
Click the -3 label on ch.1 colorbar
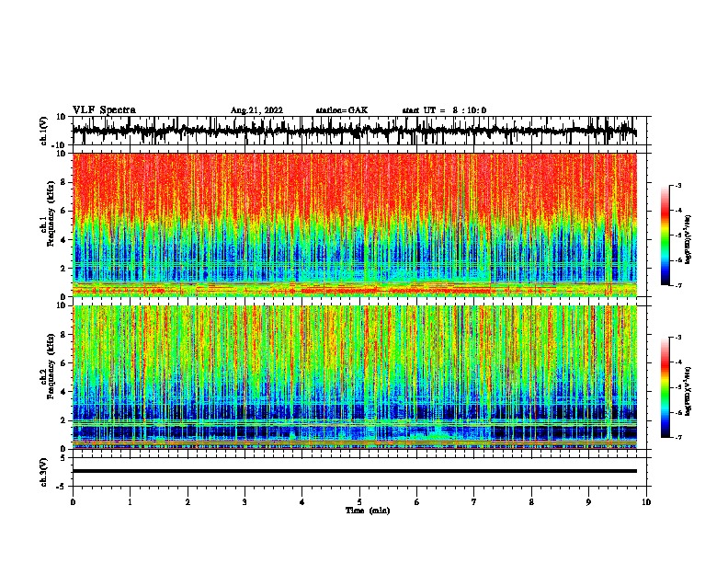pos(678,186)
